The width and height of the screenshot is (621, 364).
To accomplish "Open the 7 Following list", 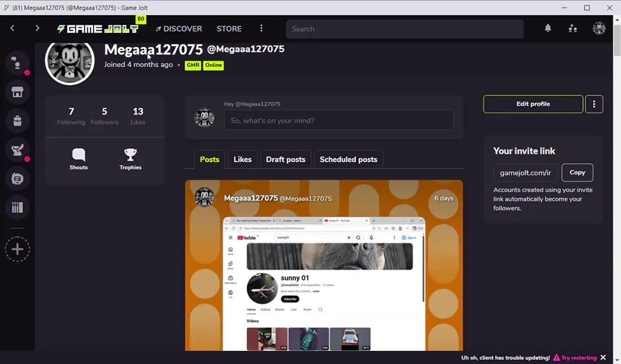I will coord(71,116).
